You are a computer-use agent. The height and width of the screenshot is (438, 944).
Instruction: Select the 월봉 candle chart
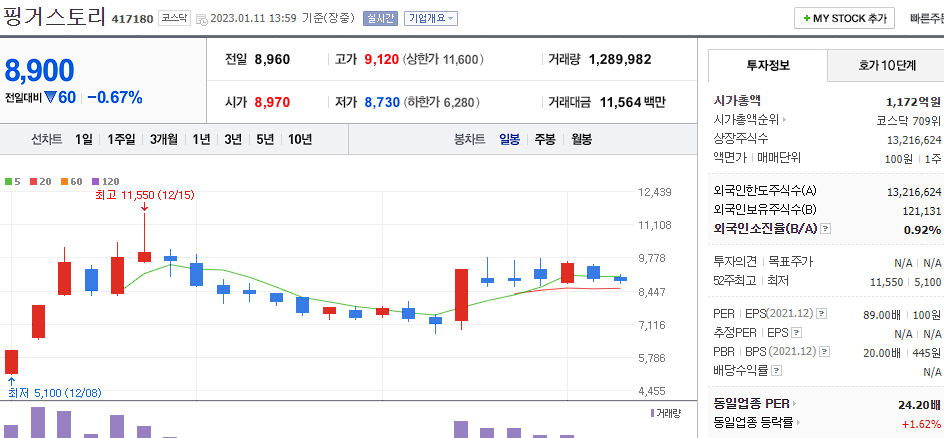coord(581,140)
